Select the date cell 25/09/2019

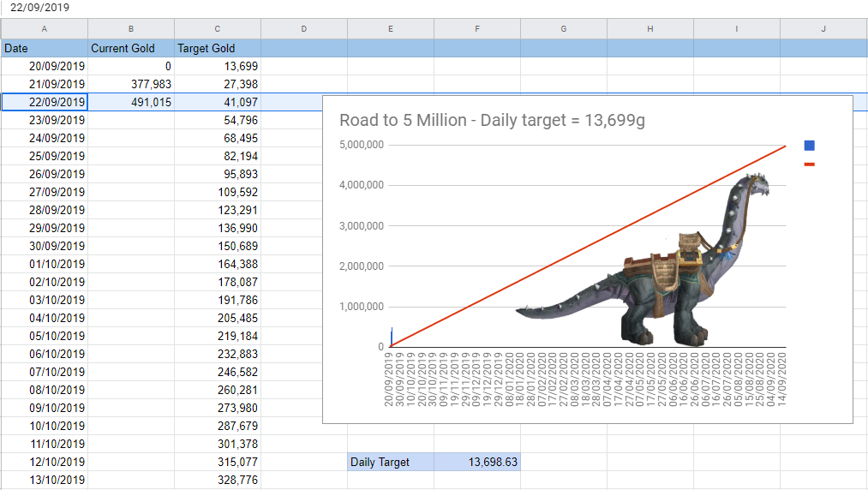[x=44, y=156]
